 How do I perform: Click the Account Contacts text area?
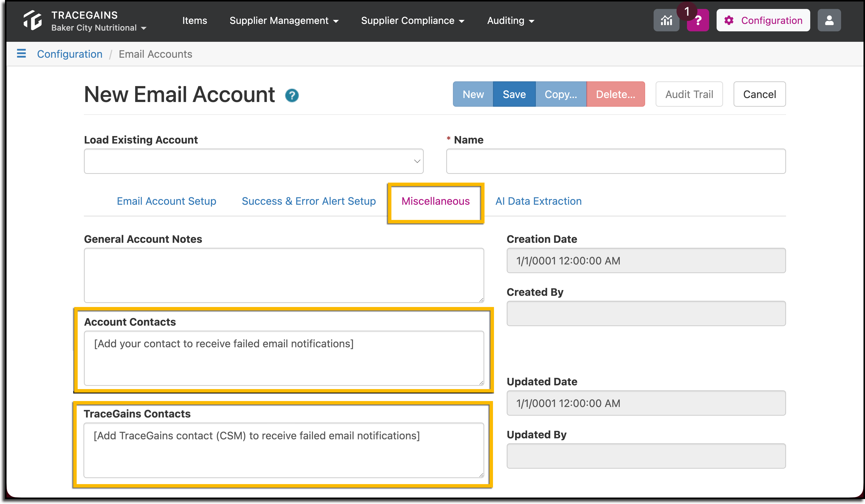(284, 358)
